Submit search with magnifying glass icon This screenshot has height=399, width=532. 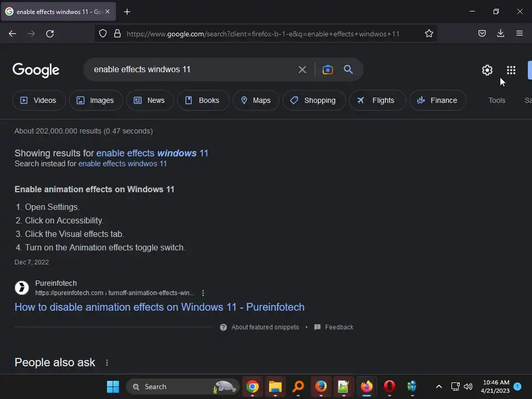click(348, 70)
